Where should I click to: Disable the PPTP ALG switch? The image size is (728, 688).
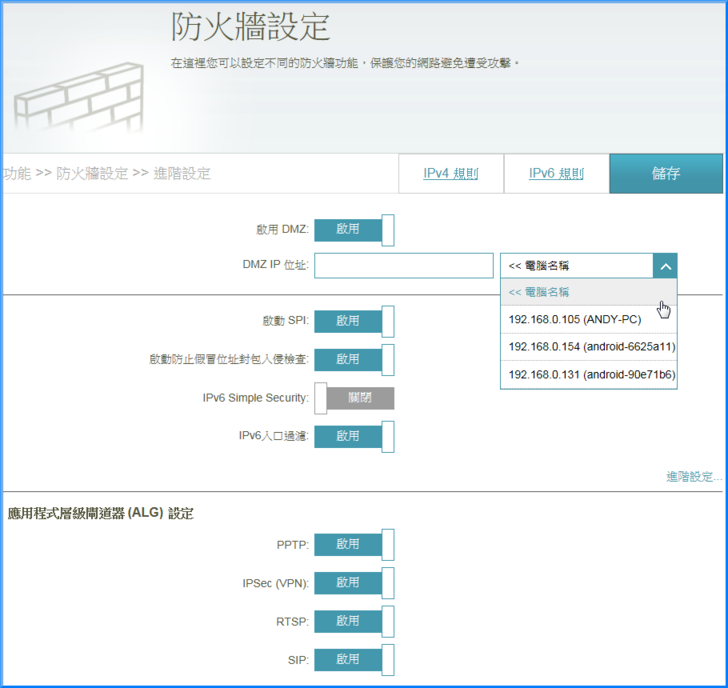point(354,545)
